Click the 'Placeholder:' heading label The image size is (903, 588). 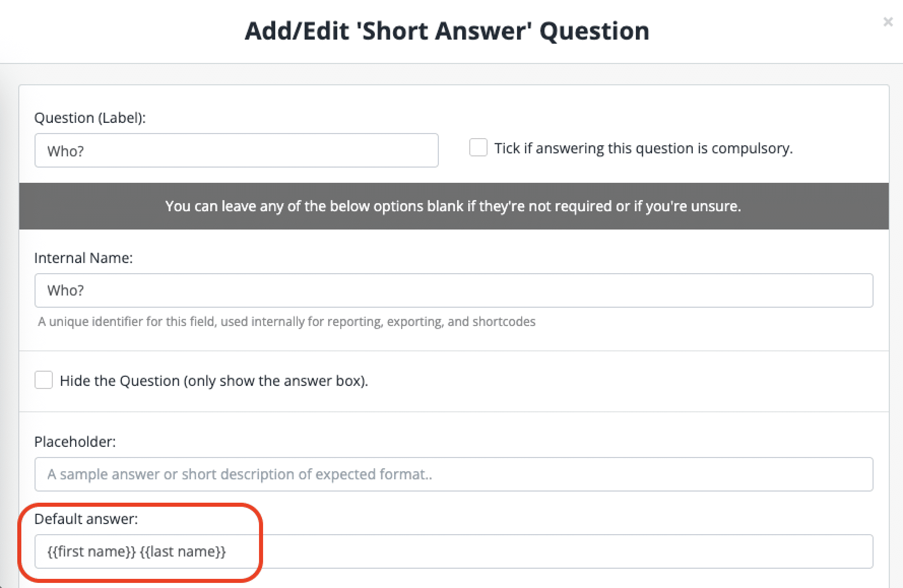click(75, 441)
